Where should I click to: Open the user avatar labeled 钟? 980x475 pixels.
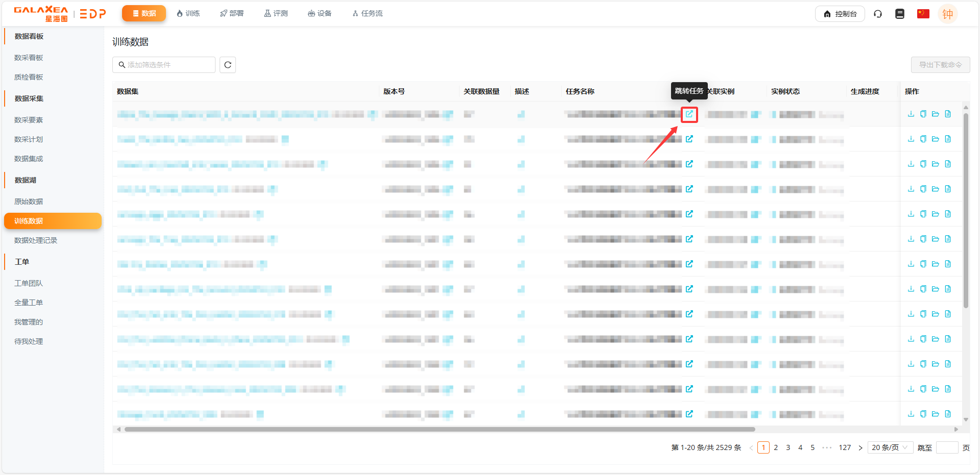[x=947, y=14]
